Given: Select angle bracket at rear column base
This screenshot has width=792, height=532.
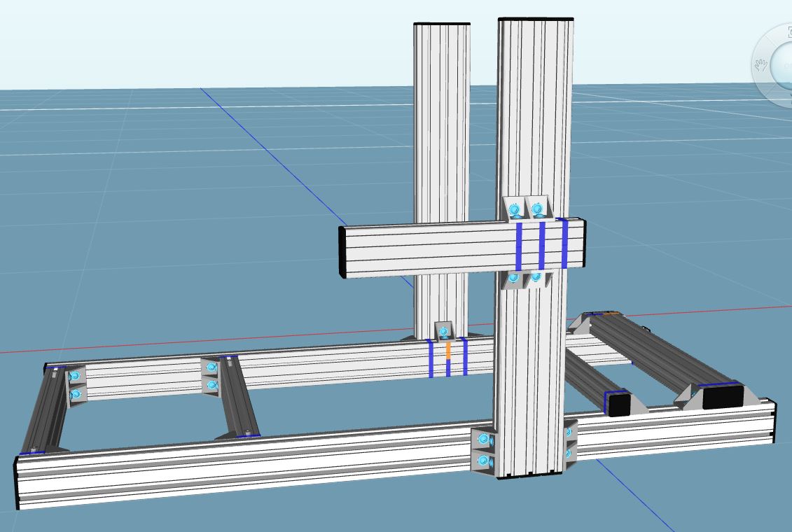Looking at the screenshot, I should point(445,331).
